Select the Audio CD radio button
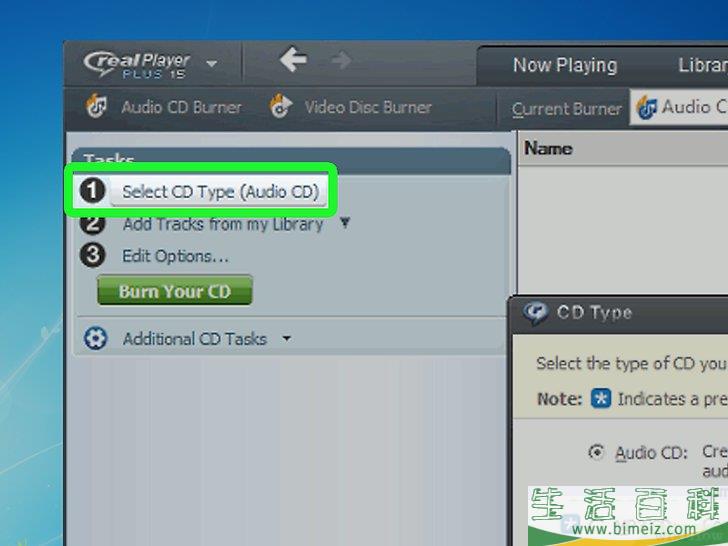This screenshot has height=546, width=728. pos(596,452)
